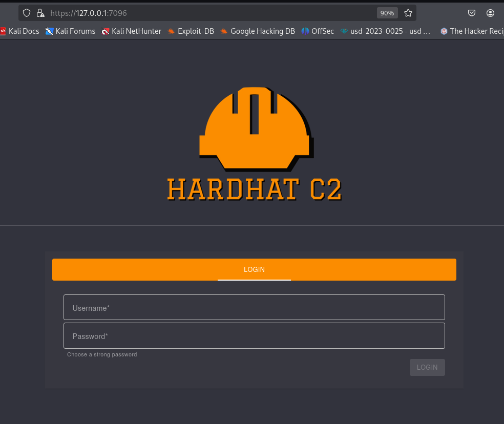Viewport: 504px width, 424px height.
Task: Click the tracking protection shield icon
Action: (x=27, y=13)
